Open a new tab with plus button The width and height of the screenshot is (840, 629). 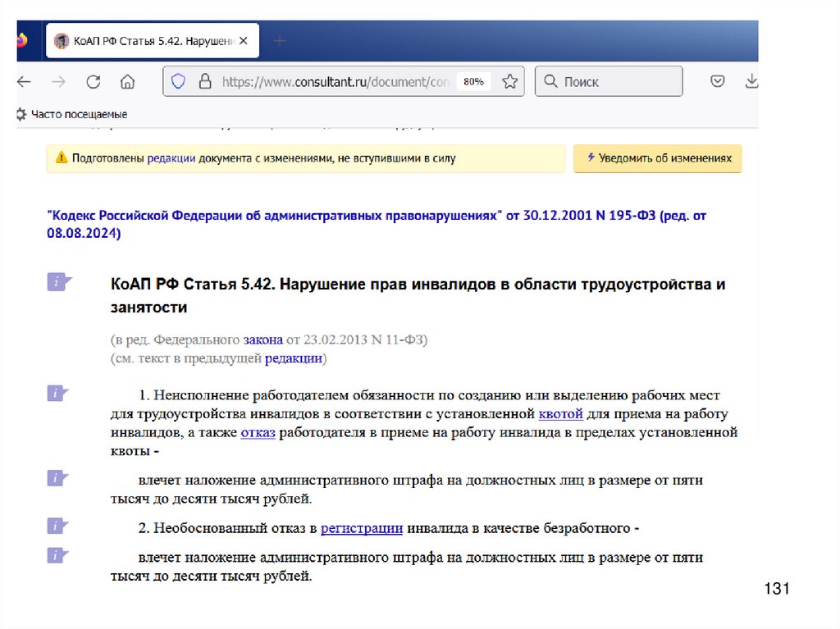click(x=280, y=40)
